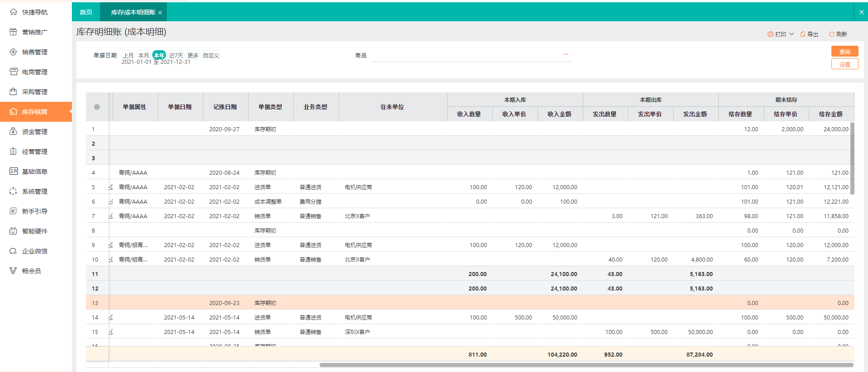Open 电商管理 shop icon
Image resolution: width=868 pixels, height=372 pixels.
[13, 72]
